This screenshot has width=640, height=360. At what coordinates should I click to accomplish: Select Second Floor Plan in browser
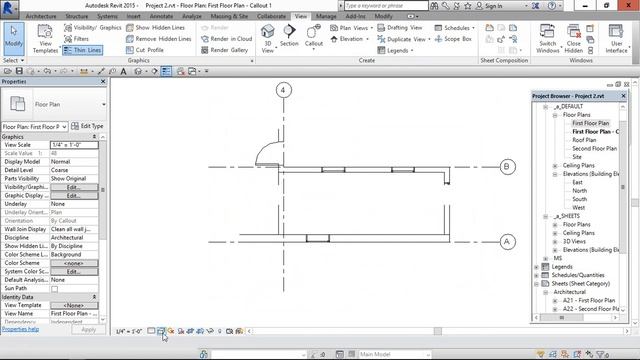click(594, 149)
